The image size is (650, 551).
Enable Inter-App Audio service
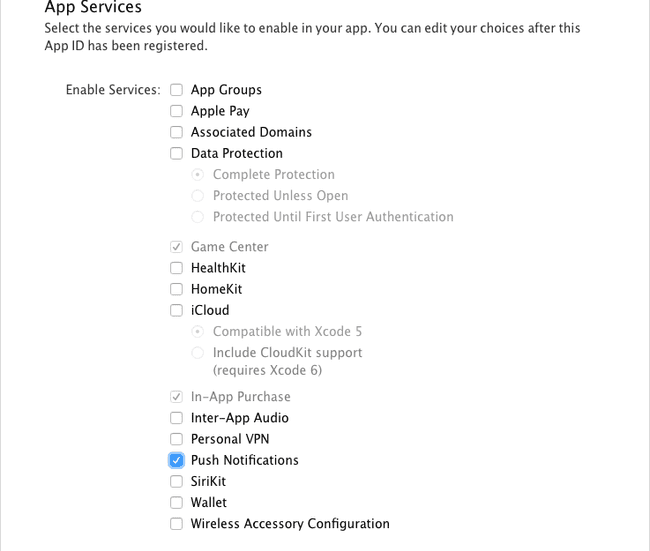point(176,418)
